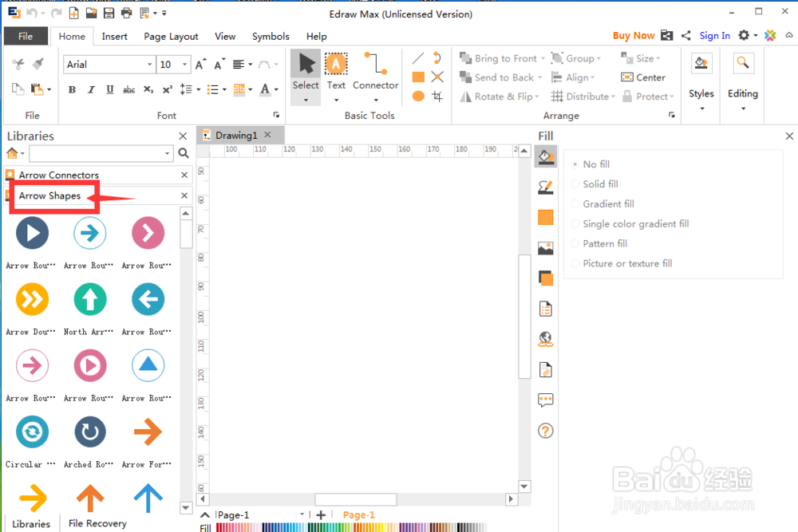Open the File menu
798x532 pixels.
click(x=26, y=36)
